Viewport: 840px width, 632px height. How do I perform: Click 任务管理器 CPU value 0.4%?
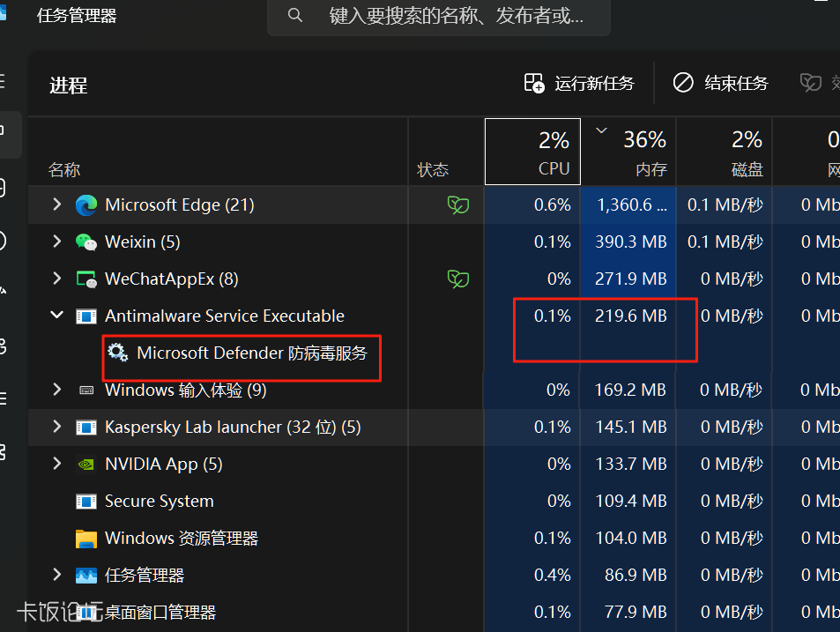click(x=553, y=575)
